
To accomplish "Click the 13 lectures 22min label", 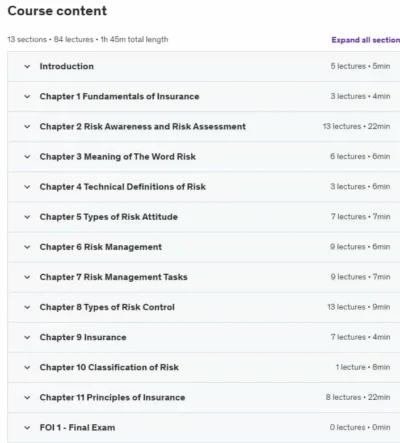I will 356,126.
